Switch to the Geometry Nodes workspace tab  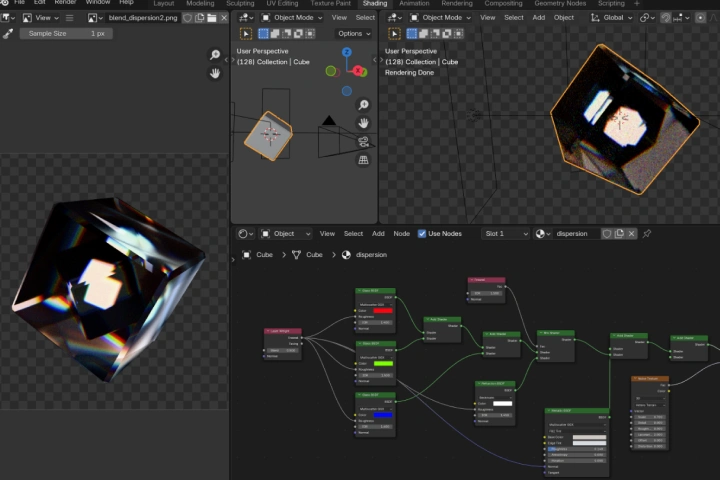pos(560,4)
